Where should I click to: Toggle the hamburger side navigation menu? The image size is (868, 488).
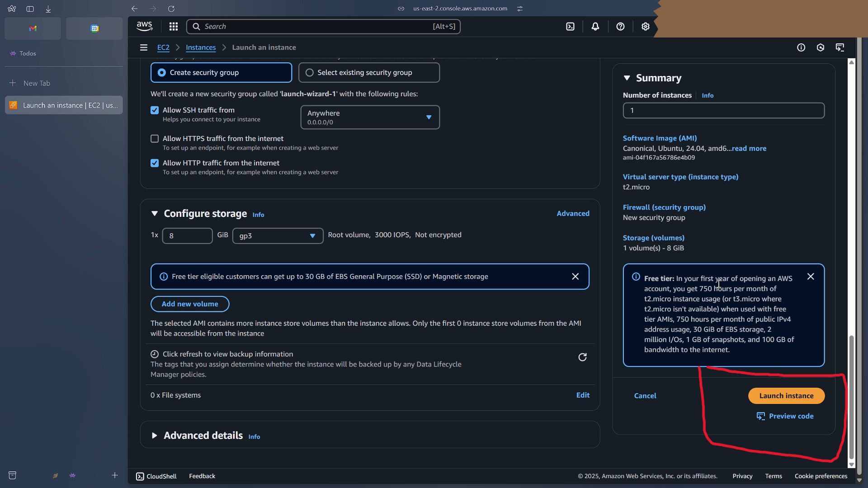coord(144,47)
